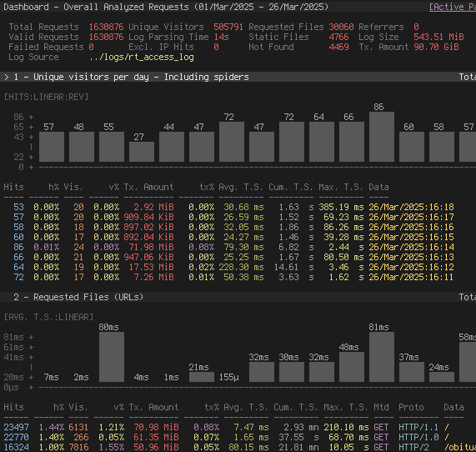Click the Active Panel link in header

pos(453,7)
